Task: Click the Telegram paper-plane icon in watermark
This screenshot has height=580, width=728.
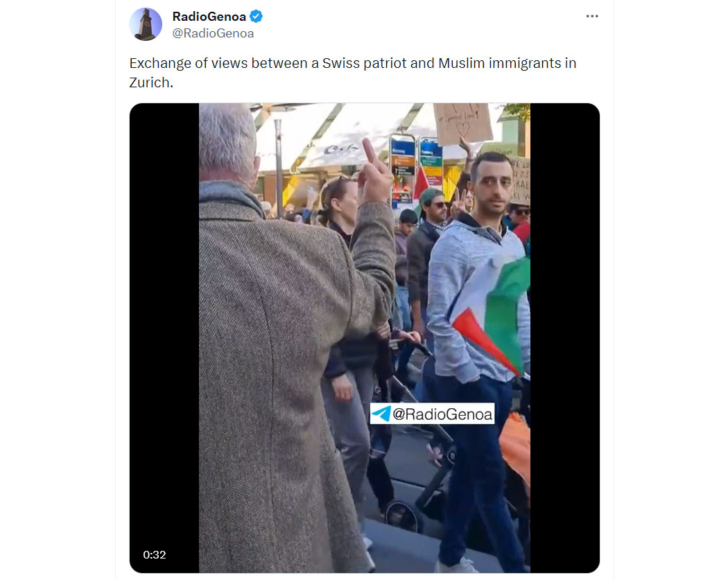Action: (x=381, y=414)
